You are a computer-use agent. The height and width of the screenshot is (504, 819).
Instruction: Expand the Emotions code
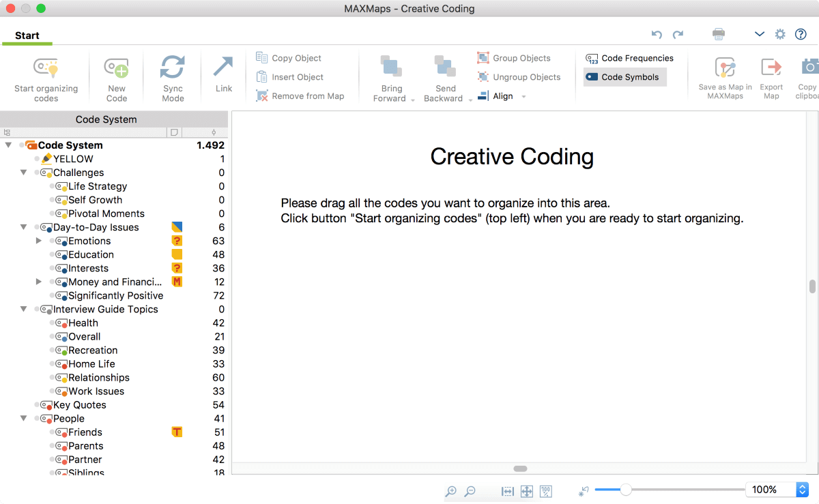(x=39, y=241)
